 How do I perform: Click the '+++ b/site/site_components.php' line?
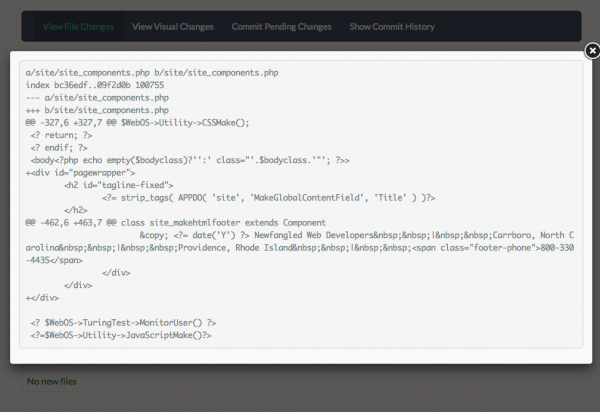point(97,110)
